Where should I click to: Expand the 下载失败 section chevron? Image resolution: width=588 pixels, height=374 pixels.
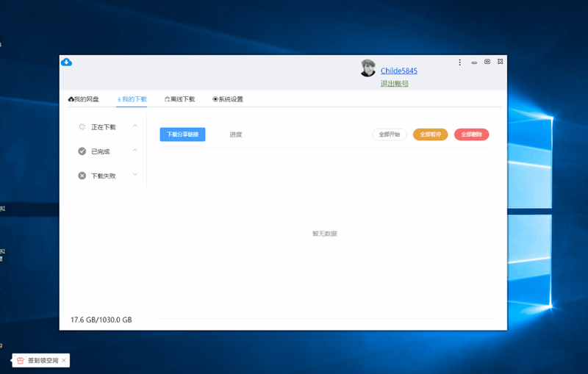pyautogui.click(x=135, y=174)
